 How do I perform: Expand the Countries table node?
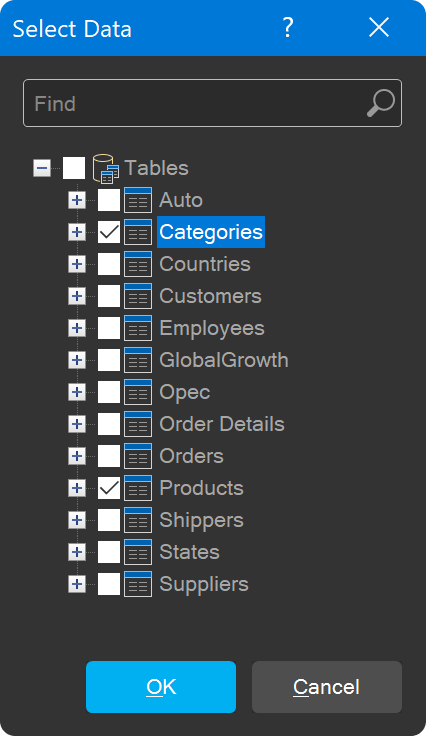77,264
